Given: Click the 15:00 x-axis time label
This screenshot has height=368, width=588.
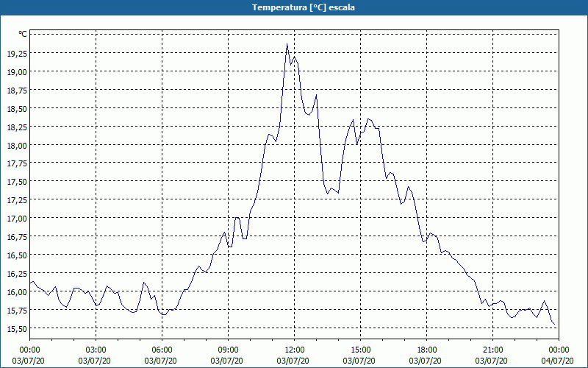Looking at the screenshot, I should [x=360, y=350].
